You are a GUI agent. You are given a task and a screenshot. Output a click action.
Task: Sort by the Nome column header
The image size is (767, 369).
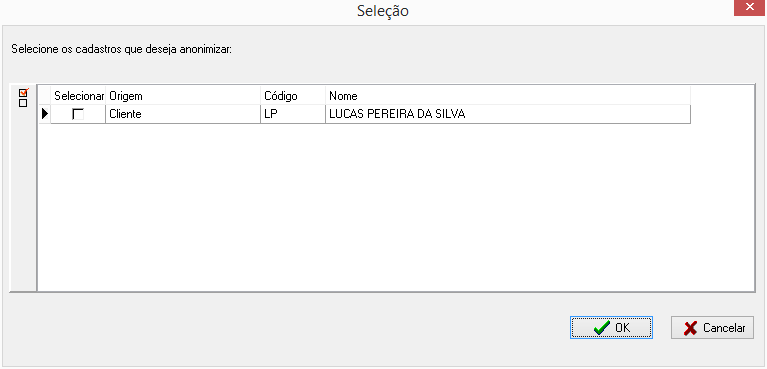pyautogui.click(x=508, y=95)
